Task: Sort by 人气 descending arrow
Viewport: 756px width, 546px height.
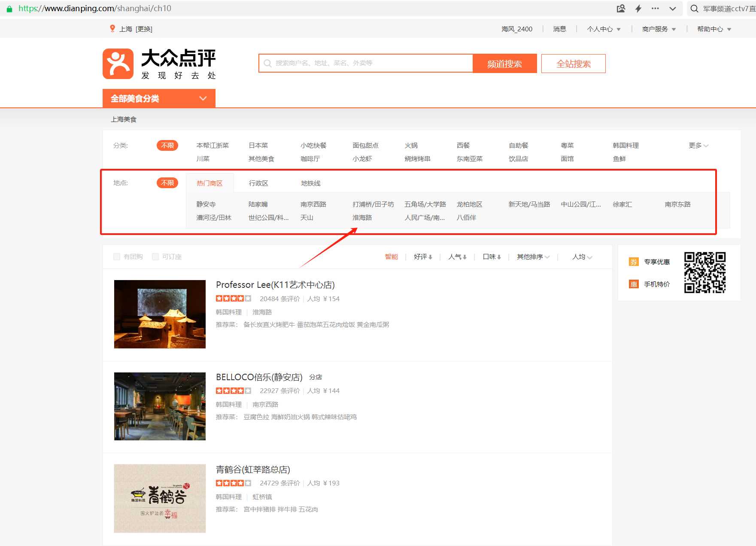Action: coord(465,257)
